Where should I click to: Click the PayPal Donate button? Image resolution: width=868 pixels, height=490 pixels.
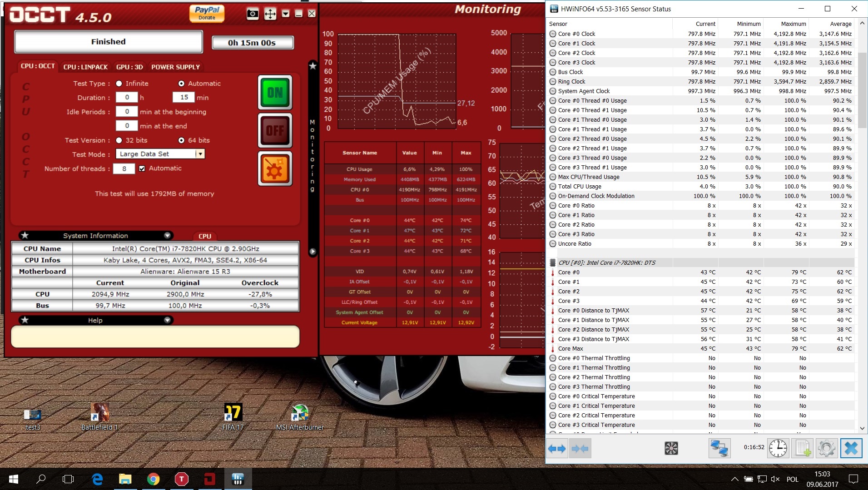207,13
